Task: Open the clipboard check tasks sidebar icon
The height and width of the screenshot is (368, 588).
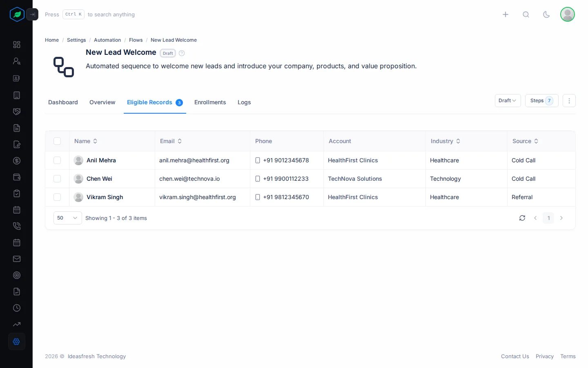Action: click(17, 193)
